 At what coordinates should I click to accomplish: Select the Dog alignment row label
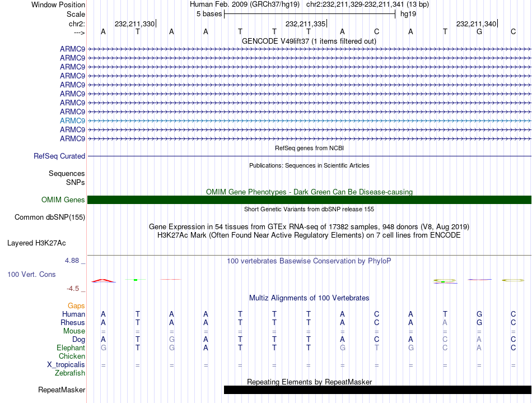[78, 340]
